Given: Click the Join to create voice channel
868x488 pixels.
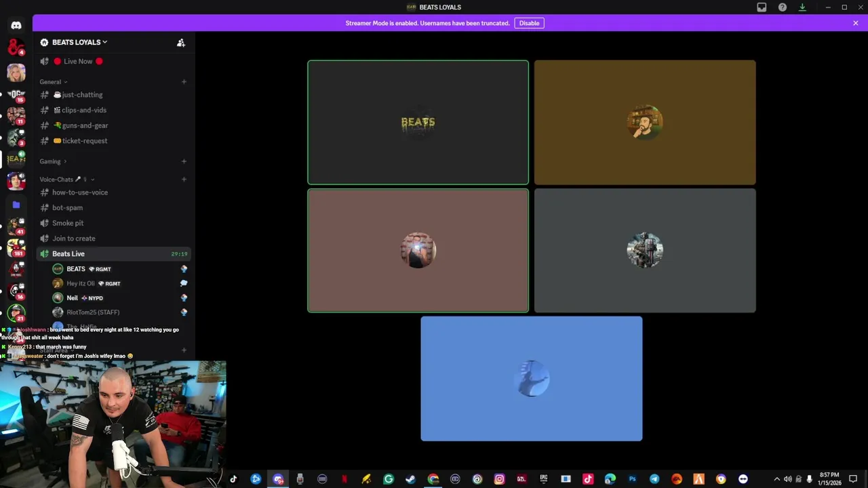Looking at the screenshot, I should [113, 239].
